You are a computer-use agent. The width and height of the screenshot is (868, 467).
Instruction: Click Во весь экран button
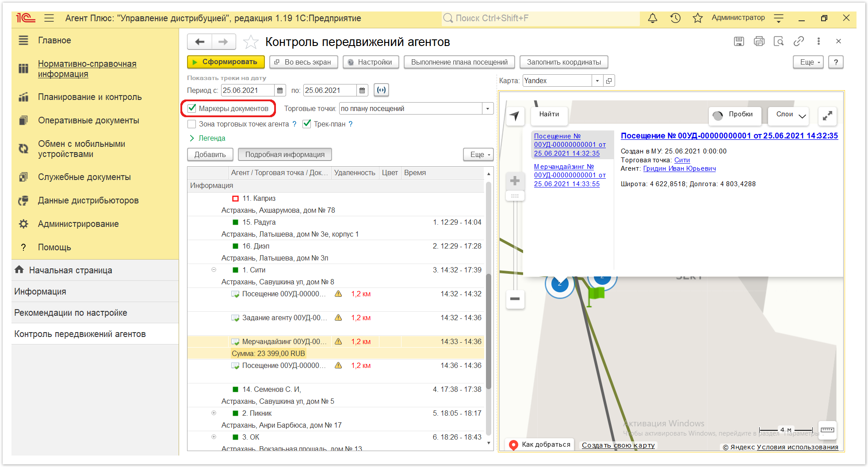[304, 62]
